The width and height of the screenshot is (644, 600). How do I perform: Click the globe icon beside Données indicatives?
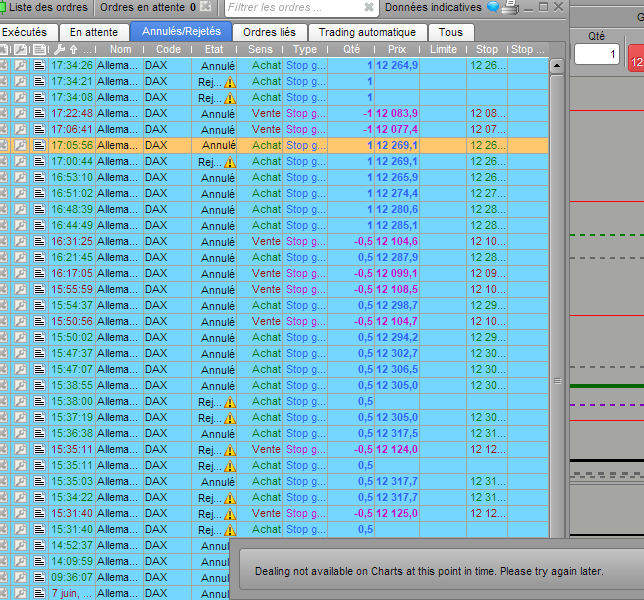(492, 8)
